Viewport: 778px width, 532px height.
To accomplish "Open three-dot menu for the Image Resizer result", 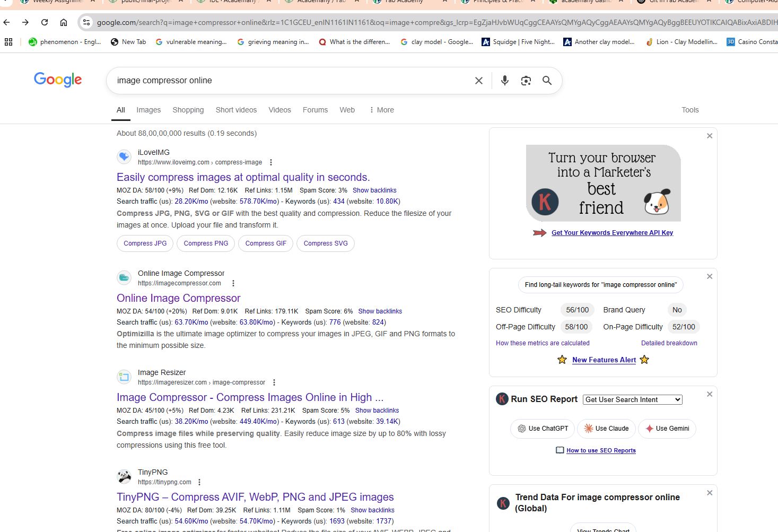I will coord(274,382).
